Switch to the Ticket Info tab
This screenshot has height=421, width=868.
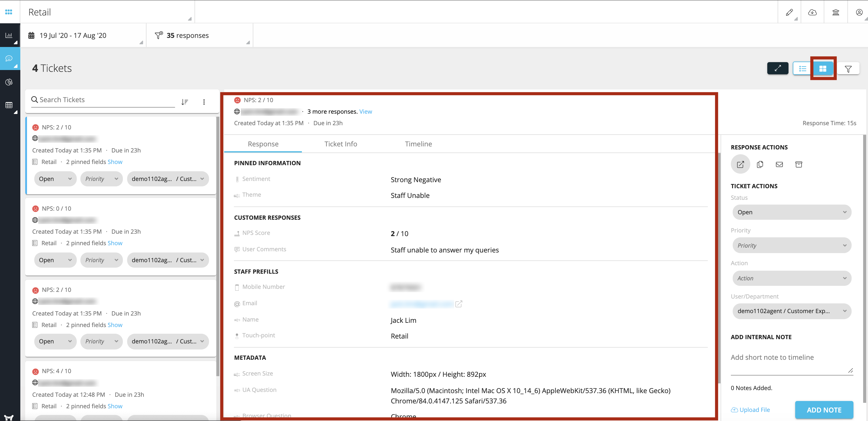pos(340,144)
